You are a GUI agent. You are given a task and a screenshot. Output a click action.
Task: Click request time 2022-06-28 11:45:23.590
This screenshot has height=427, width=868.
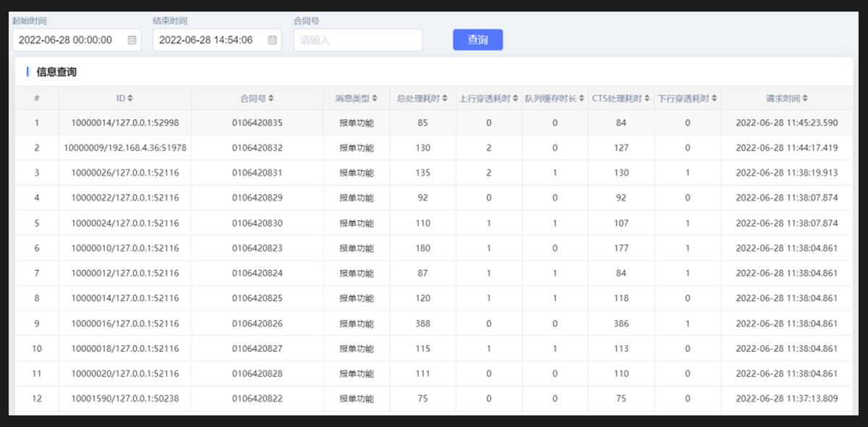787,123
